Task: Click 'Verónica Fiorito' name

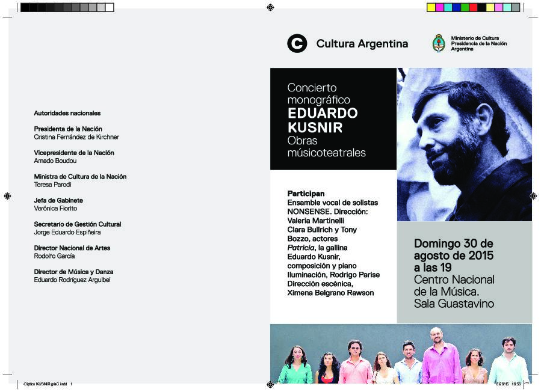Action: (55, 208)
